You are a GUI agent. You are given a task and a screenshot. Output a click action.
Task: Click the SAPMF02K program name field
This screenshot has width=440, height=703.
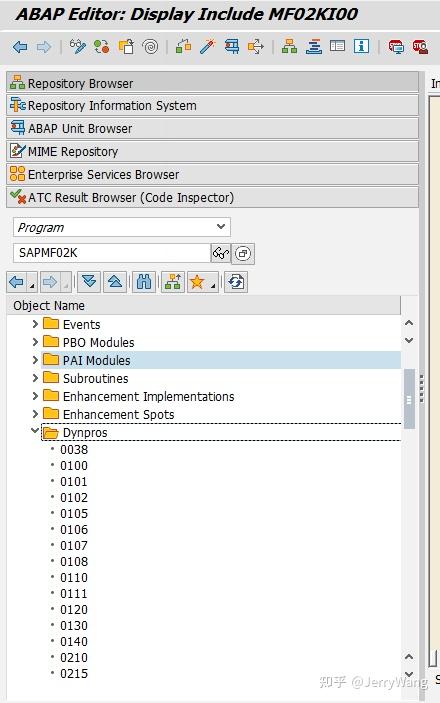[112, 253]
